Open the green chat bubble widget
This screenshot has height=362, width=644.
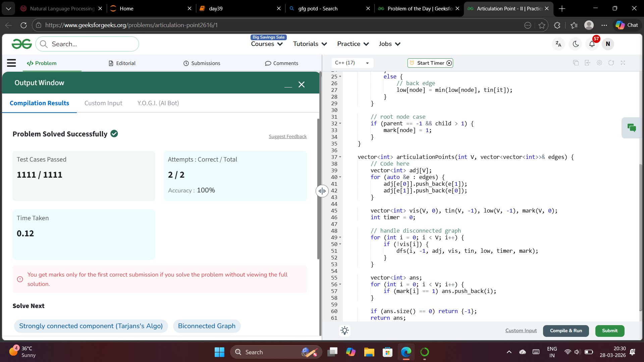(632, 128)
